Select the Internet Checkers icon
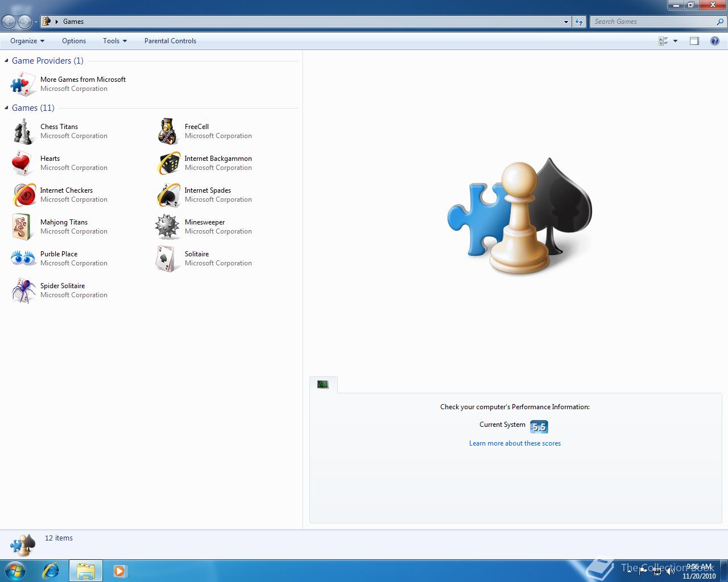The image size is (728, 582). point(23,195)
